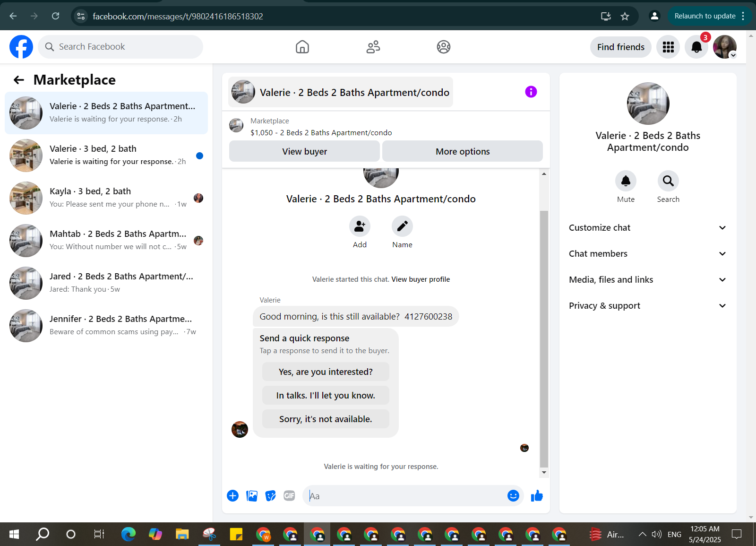
Task: Bookmark this page with star icon
Action: [x=625, y=16]
